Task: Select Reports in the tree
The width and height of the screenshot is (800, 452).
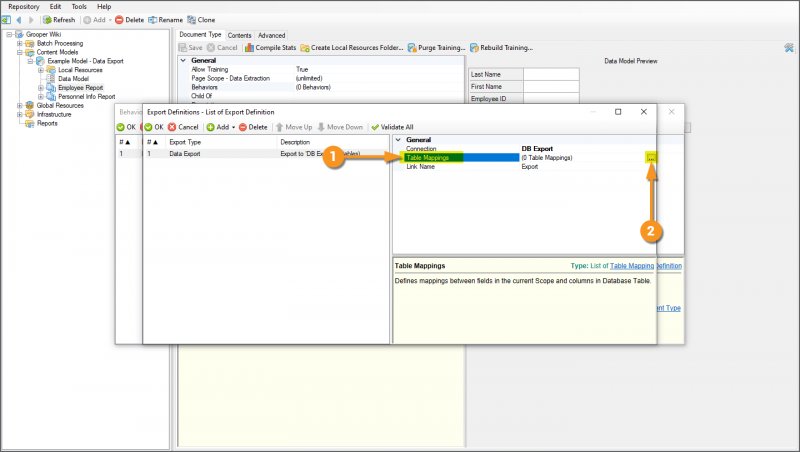Action: point(47,123)
